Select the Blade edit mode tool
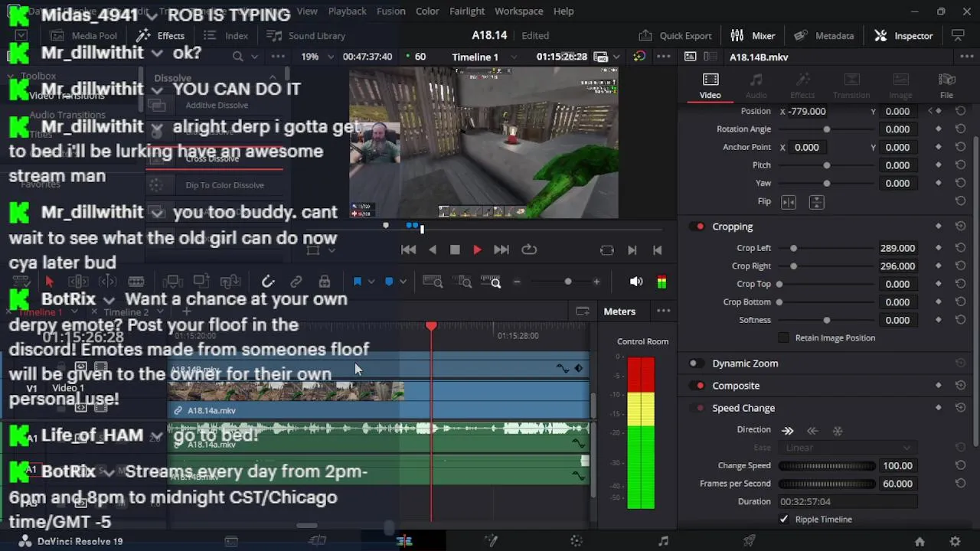The image size is (980, 551). click(136, 282)
